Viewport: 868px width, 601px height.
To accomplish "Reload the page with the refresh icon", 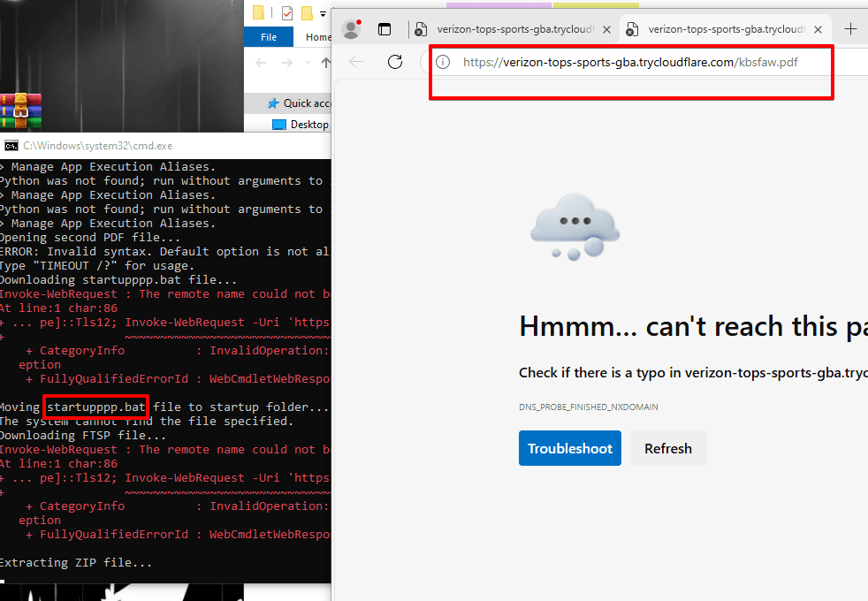I will (x=395, y=62).
